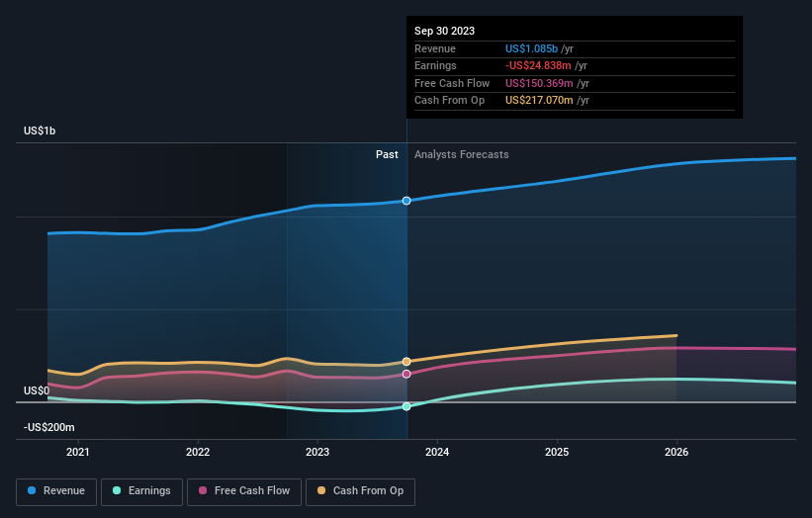Click the US$0 y-axis label
This screenshot has width=812, height=518.
pos(37,390)
